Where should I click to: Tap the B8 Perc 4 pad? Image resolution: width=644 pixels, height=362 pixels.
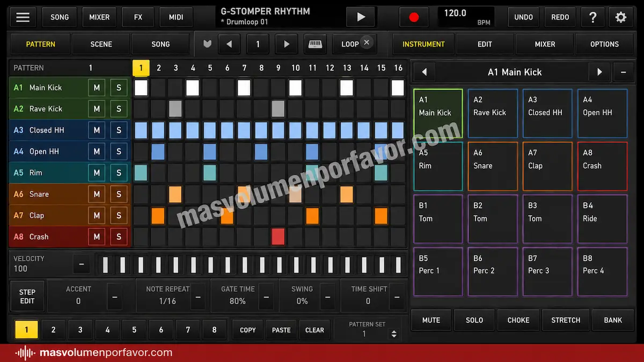pyautogui.click(x=602, y=271)
